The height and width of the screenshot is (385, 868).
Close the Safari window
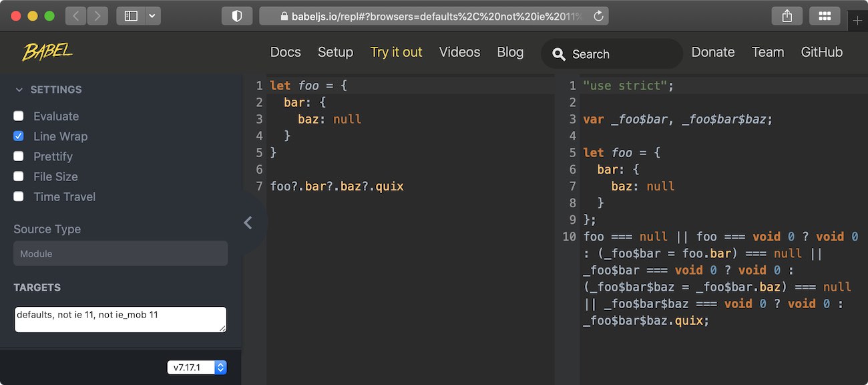tap(16, 16)
